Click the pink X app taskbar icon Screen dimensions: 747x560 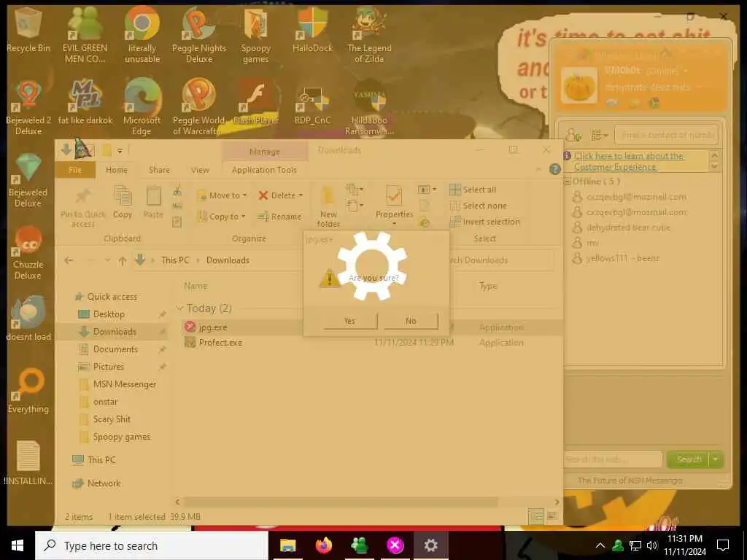[395, 545]
